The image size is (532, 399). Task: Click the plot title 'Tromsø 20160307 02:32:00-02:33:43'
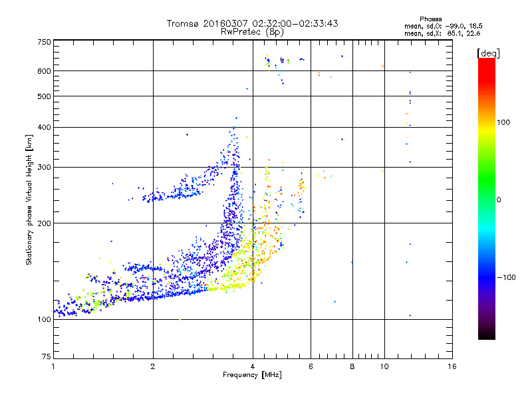click(252, 23)
